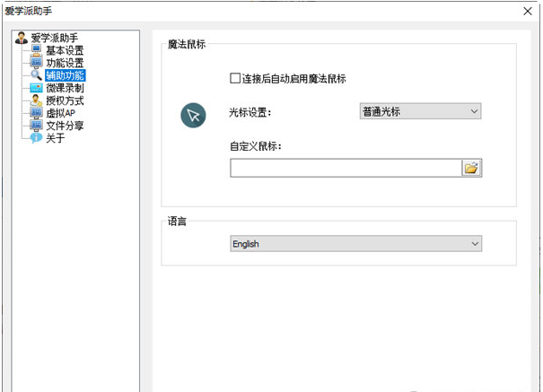The image size is (543, 392).
Task: Click the blue info icon for 关于
Action: pos(37,139)
